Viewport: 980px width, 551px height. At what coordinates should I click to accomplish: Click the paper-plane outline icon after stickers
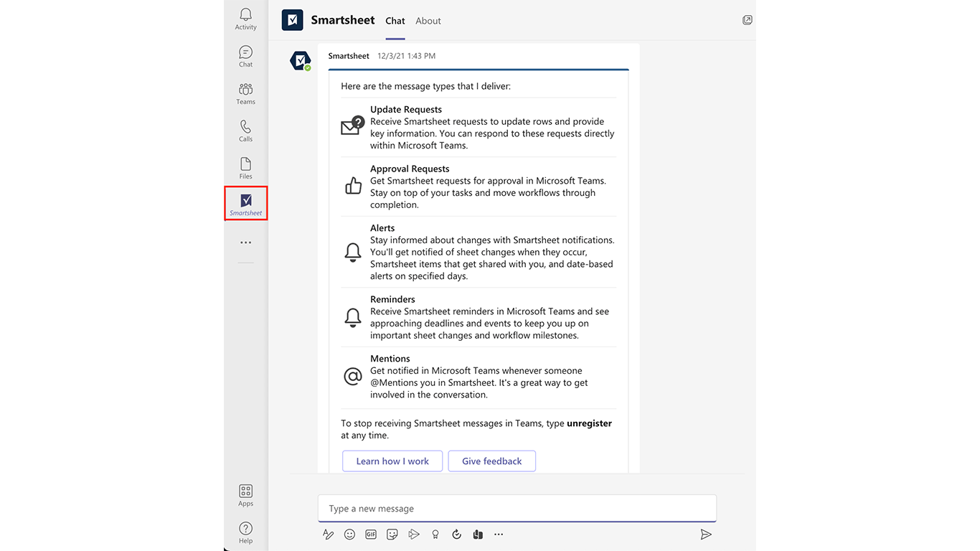[x=413, y=534]
